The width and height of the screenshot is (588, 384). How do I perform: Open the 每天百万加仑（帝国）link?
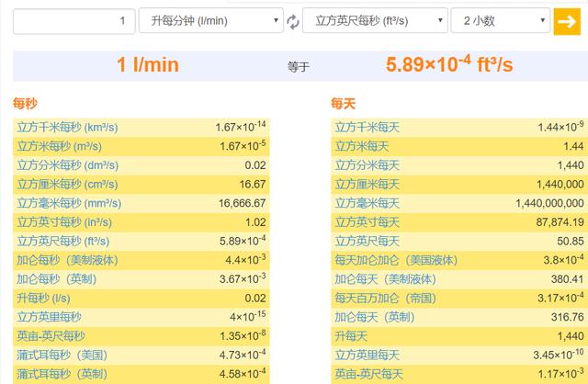386,299
